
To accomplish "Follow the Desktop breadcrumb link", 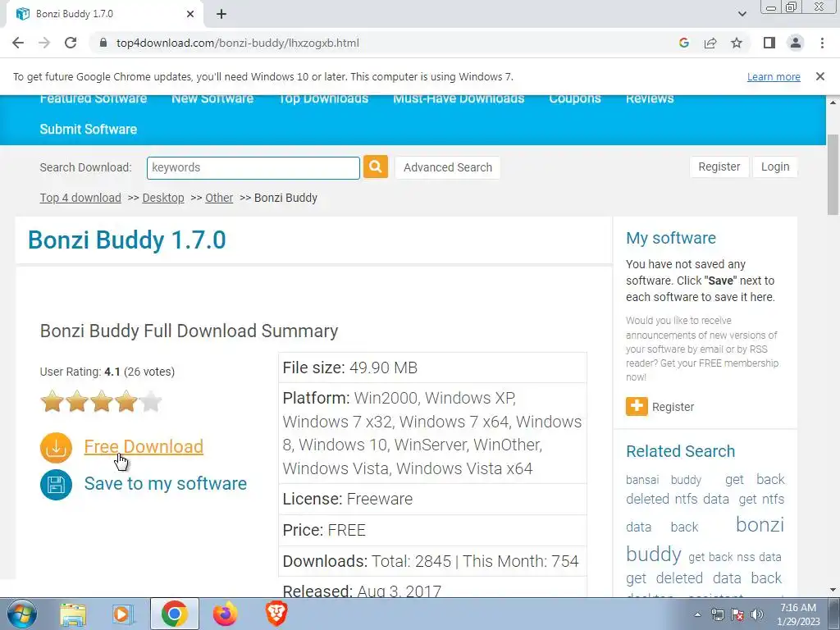I will point(163,198).
